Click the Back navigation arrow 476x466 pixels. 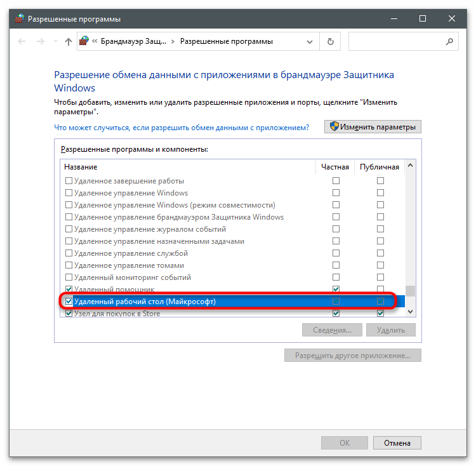(22, 42)
